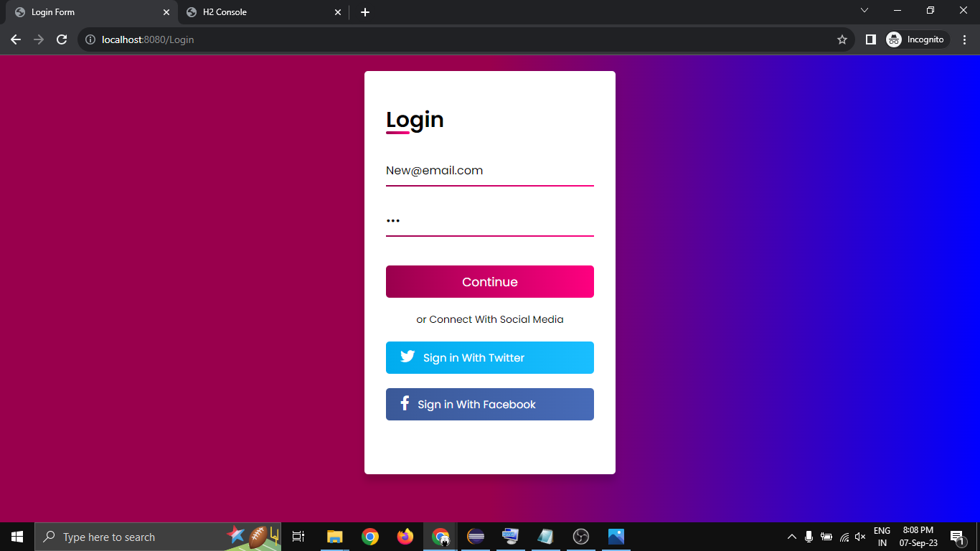Click the taskbar search box
The width and height of the screenshot is (980, 551).
coord(158,537)
